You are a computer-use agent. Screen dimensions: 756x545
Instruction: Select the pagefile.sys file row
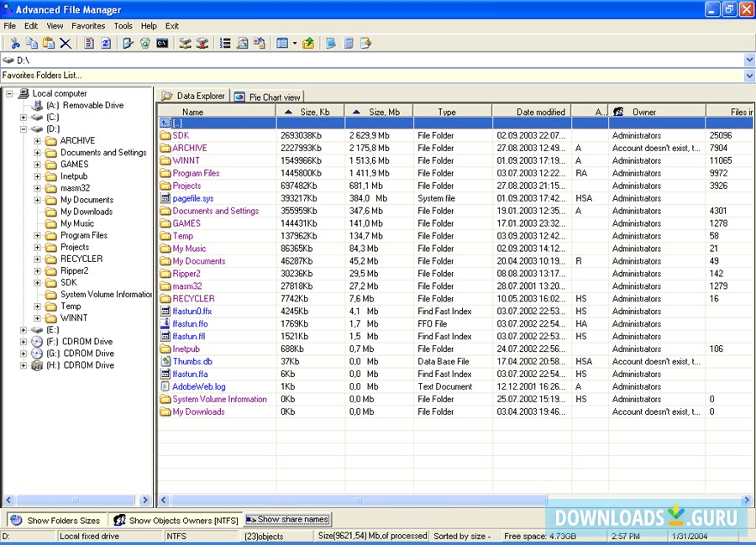click(192, 198)
